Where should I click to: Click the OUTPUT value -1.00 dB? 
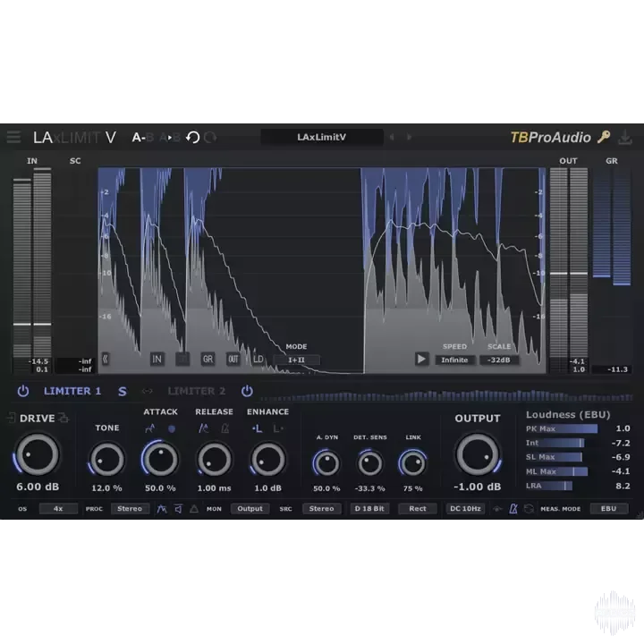(x=478, y=487)
